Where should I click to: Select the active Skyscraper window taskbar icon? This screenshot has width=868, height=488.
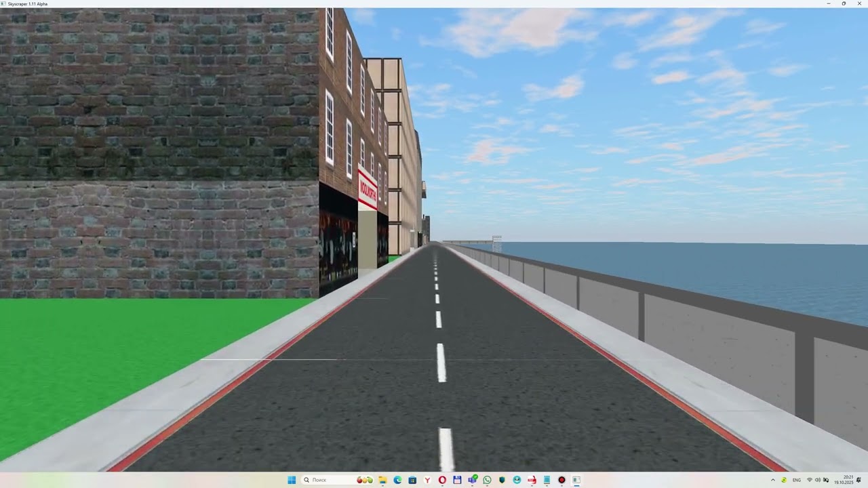click(x=576, y=480)
